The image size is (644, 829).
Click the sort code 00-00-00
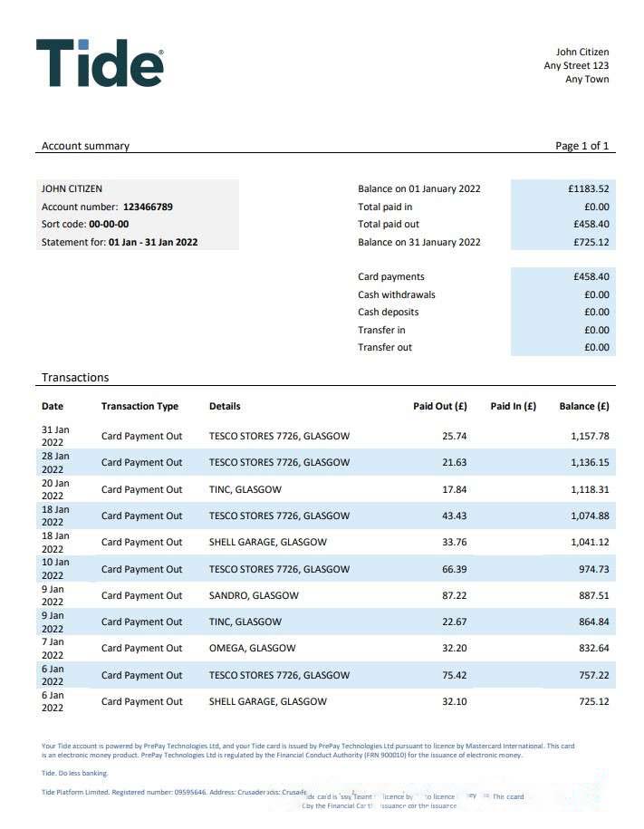[109, 224]
